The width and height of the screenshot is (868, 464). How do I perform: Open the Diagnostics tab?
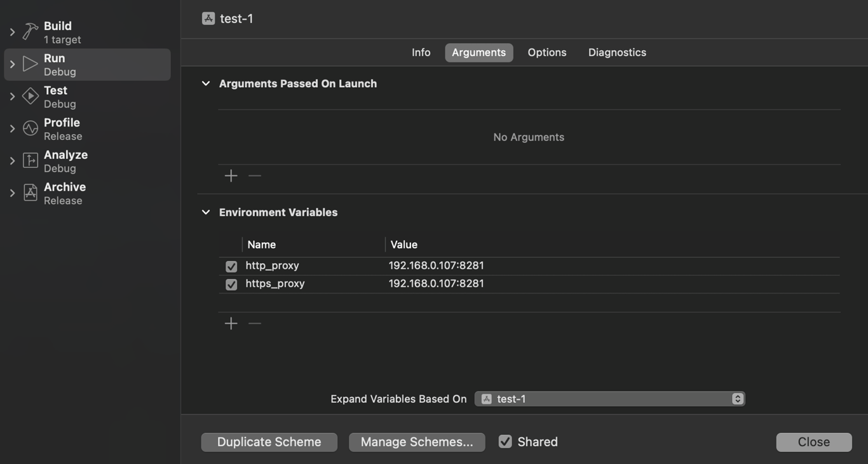(x=617, y=53)
